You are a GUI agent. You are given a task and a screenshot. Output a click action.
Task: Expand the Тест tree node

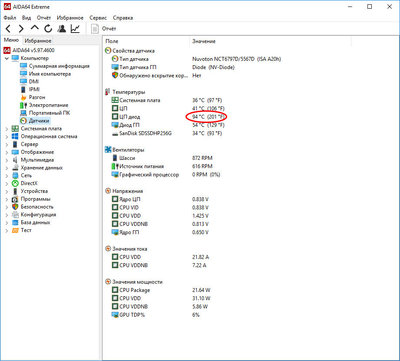coord(7,230)
